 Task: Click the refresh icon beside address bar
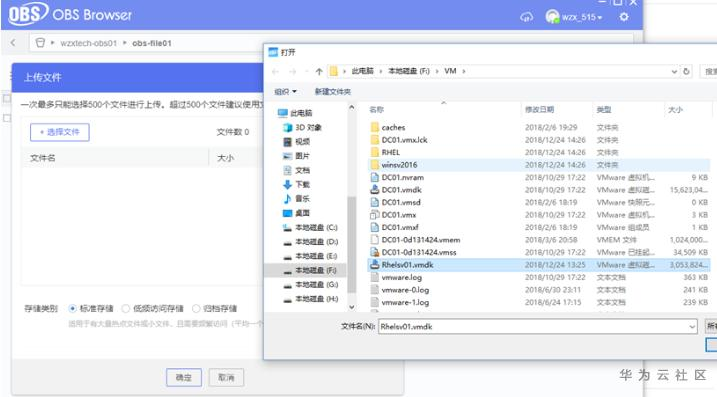[686, 71]
